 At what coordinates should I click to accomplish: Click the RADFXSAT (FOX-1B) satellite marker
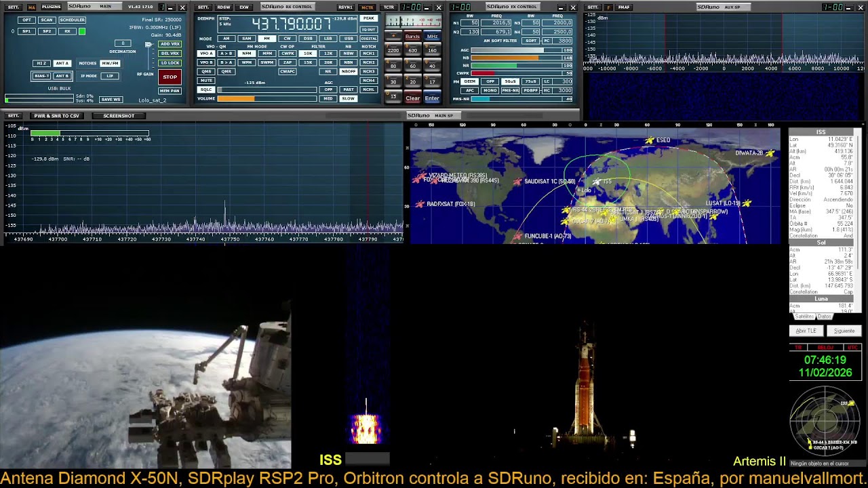[420, 204]
